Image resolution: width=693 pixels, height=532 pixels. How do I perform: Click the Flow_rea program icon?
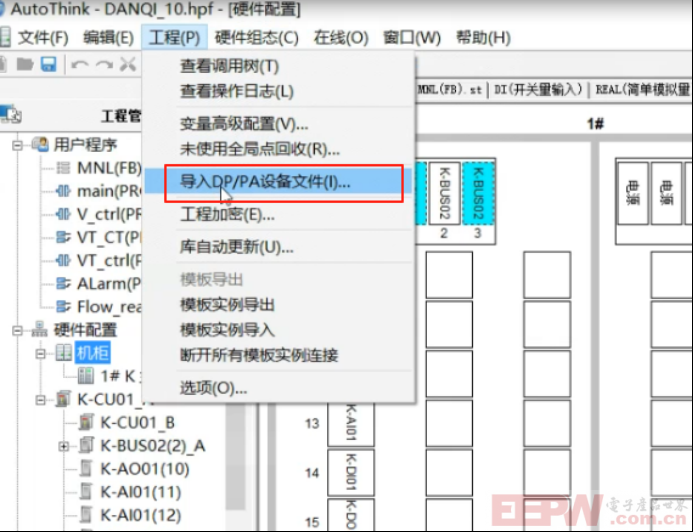63,306
